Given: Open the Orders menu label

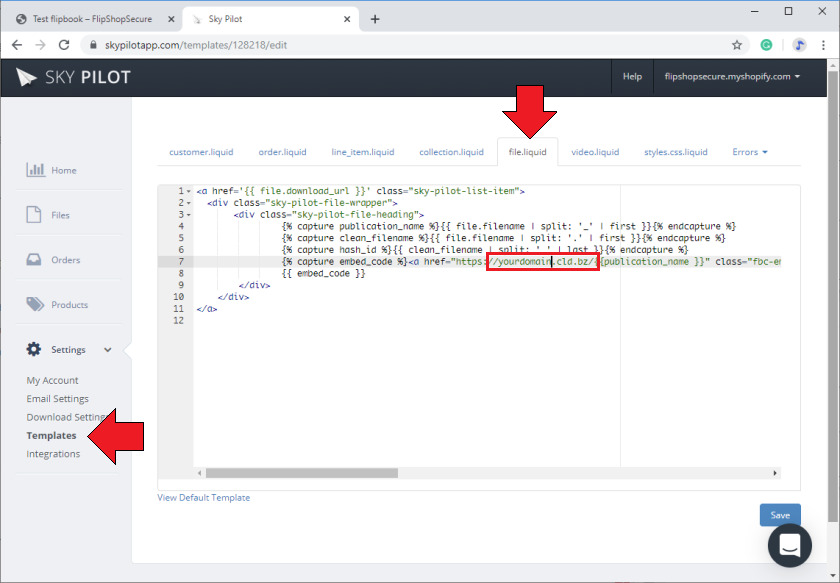Looking at the screenshot, I should 66,260.
